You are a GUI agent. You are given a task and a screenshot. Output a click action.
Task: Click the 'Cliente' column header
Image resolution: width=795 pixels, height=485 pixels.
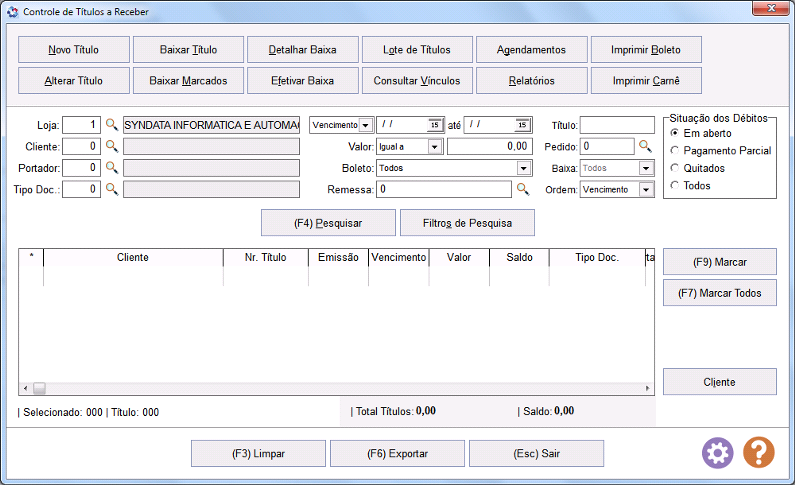(x=133, y=258)
